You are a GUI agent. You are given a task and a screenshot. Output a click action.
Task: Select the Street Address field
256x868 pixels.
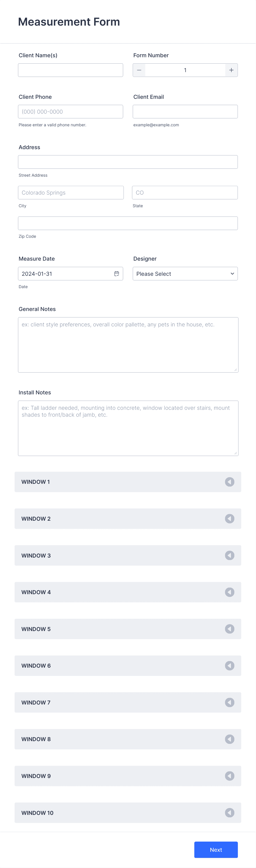coord(128,162)
